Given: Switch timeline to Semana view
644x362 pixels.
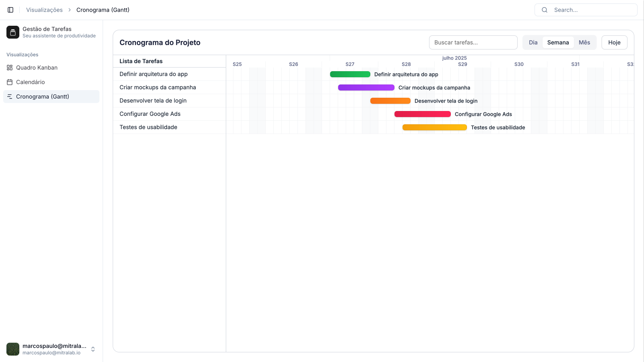Looking at the screenshot, I should tap(558, 43).
